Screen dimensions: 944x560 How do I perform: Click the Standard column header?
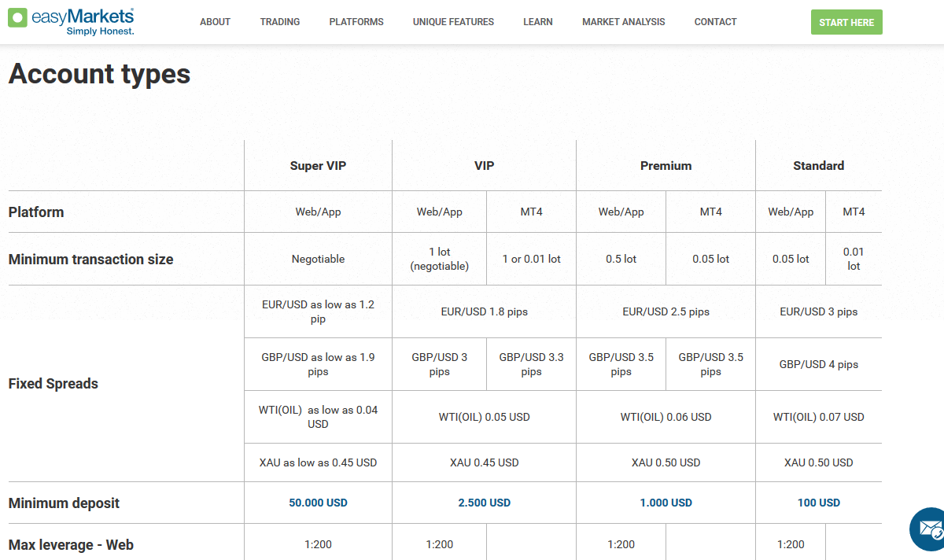tap(818, 166)
